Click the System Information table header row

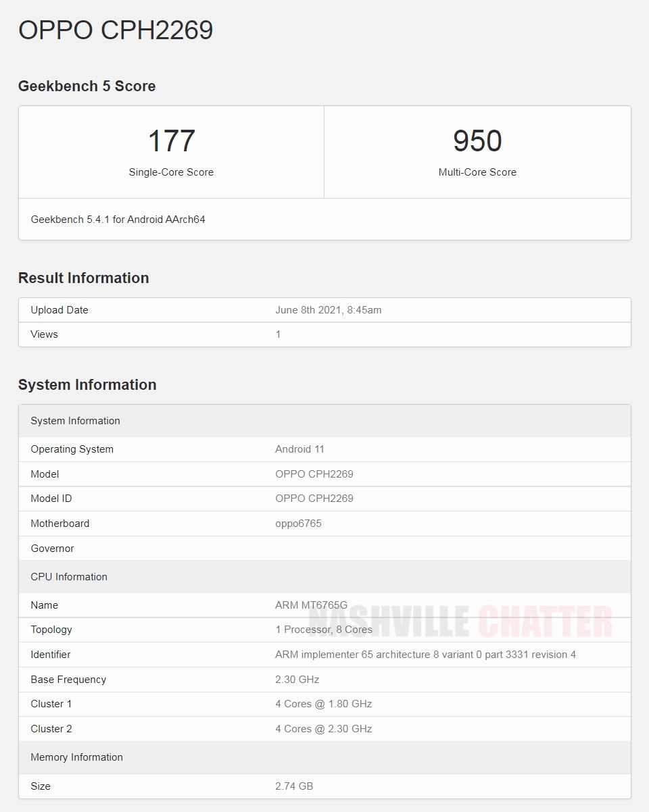[x=324, y=421]
